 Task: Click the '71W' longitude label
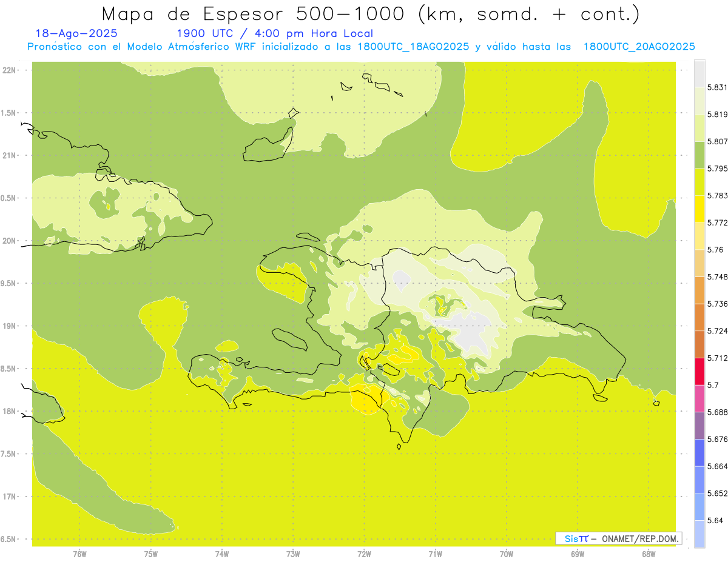435,554
